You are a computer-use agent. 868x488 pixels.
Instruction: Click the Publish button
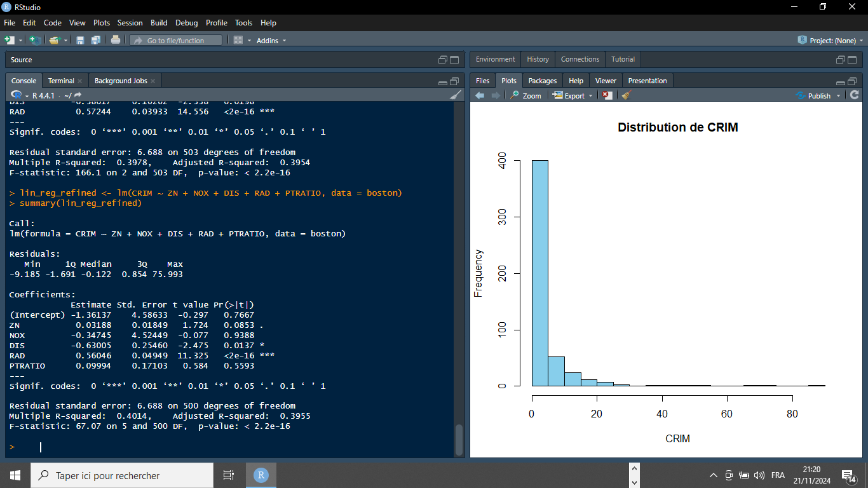818,95
